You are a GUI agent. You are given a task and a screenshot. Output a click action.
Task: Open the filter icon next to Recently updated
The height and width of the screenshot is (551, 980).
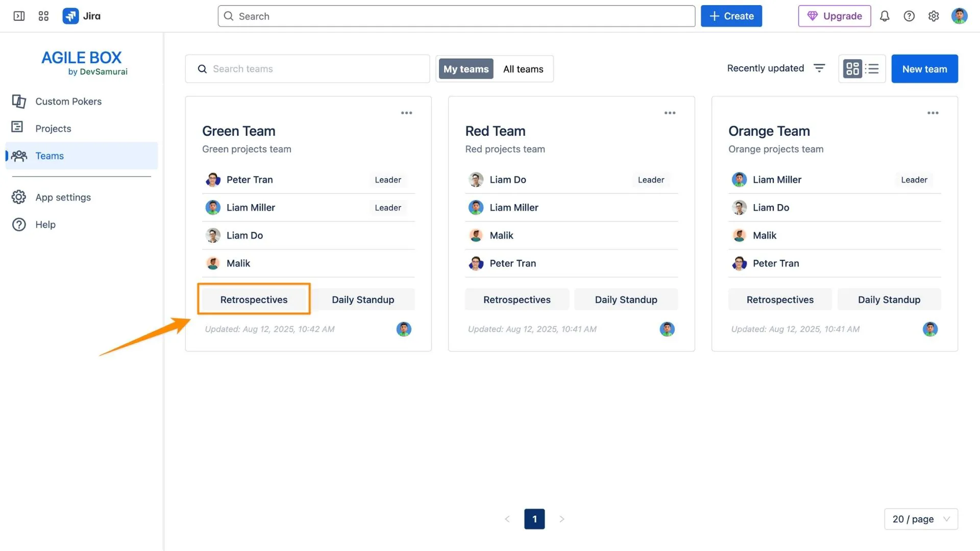coord(819,68)
